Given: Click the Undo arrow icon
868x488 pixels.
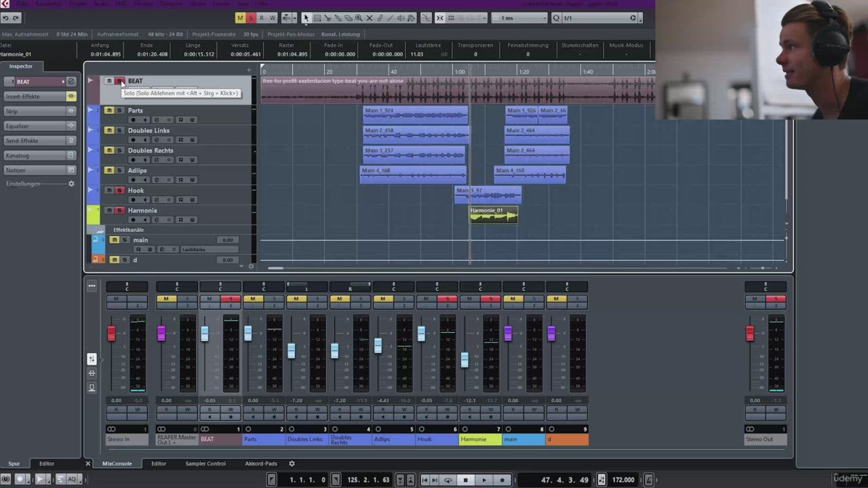Looking at the screenshot, I should [x=5, y=18].
